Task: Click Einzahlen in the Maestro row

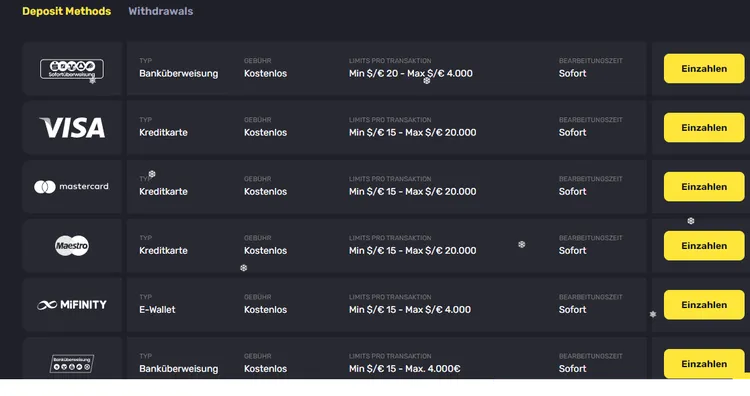Action: (x=704, y=246)
